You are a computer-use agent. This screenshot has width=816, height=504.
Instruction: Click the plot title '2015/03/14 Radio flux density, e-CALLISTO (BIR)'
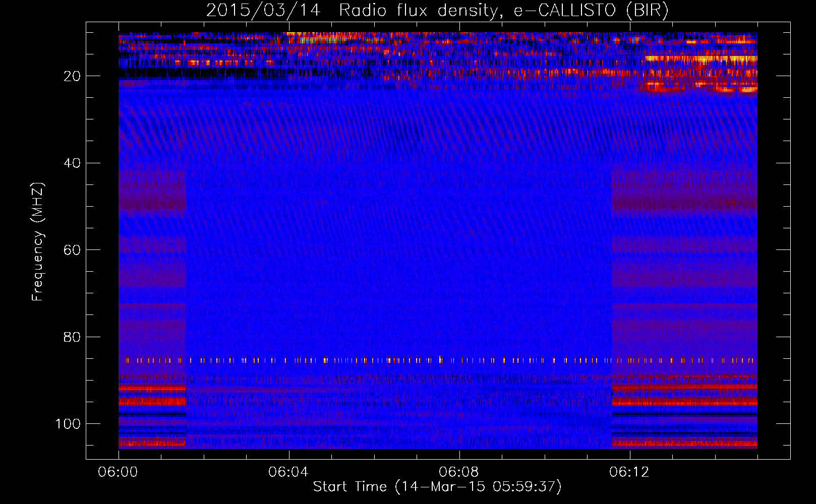(x=437, y=10)
